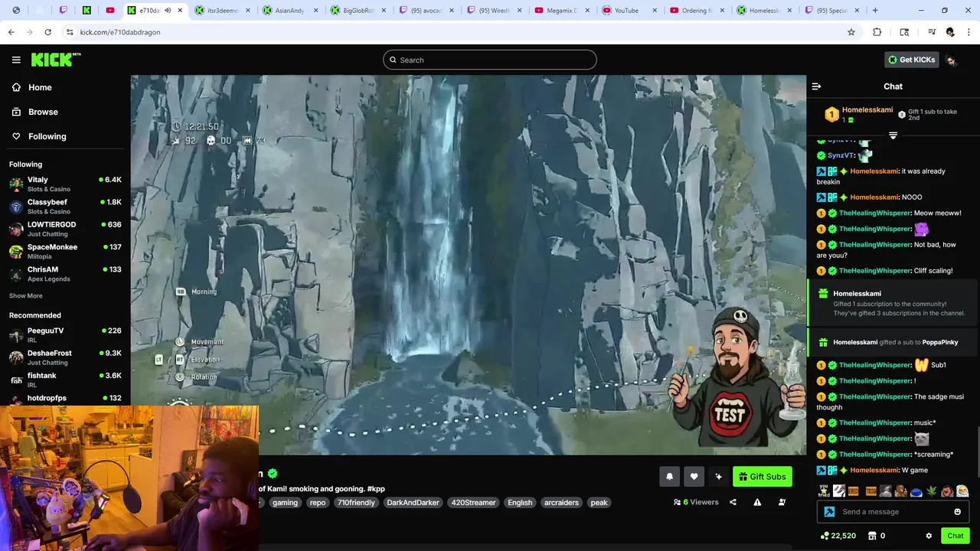Open LOWTIERGOD channel
Viewport: 980px width, 551px height.
[65, 229]
